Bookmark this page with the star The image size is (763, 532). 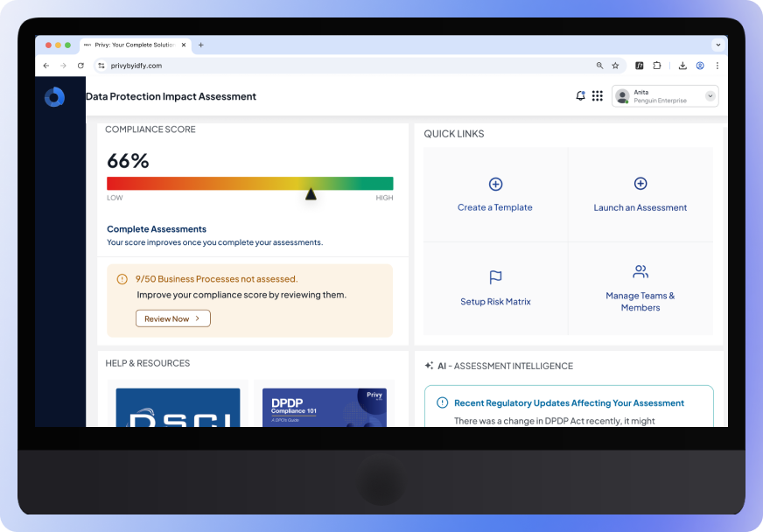click(615, 66)
